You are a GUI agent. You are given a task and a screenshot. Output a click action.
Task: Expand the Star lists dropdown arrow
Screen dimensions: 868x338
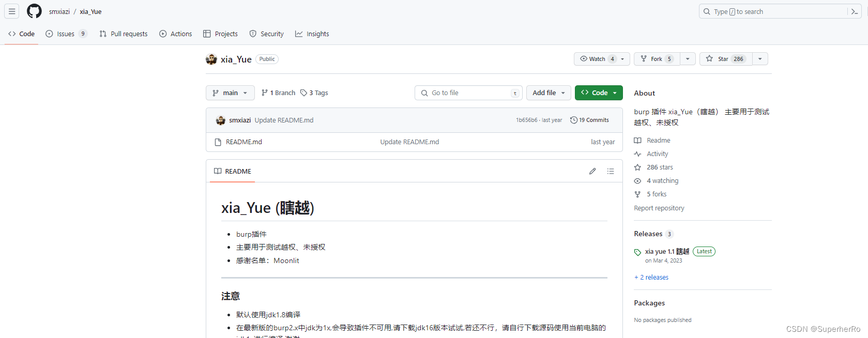[760, 59]
